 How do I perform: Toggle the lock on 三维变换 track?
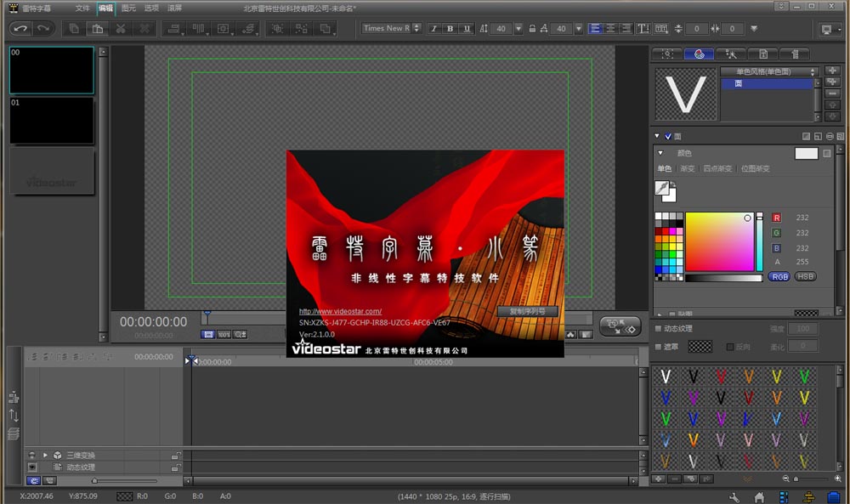(x=176, y=456)
